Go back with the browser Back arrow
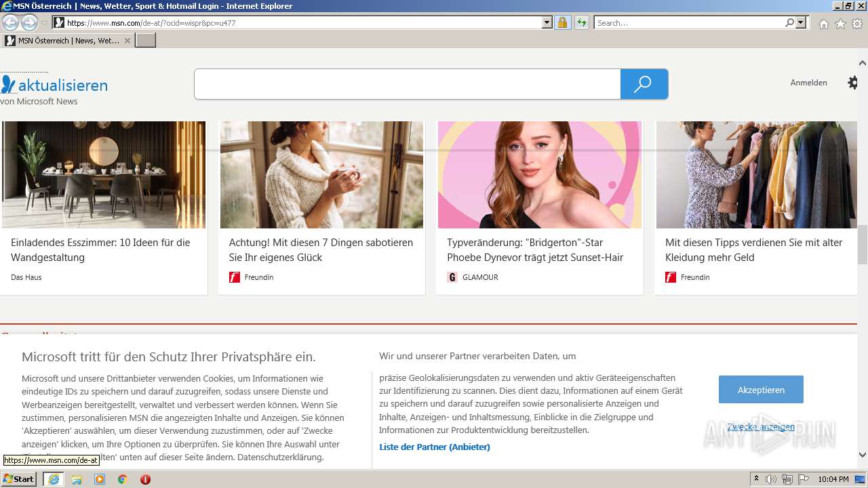Screen dimensions: 868x488 pos(10,22)
